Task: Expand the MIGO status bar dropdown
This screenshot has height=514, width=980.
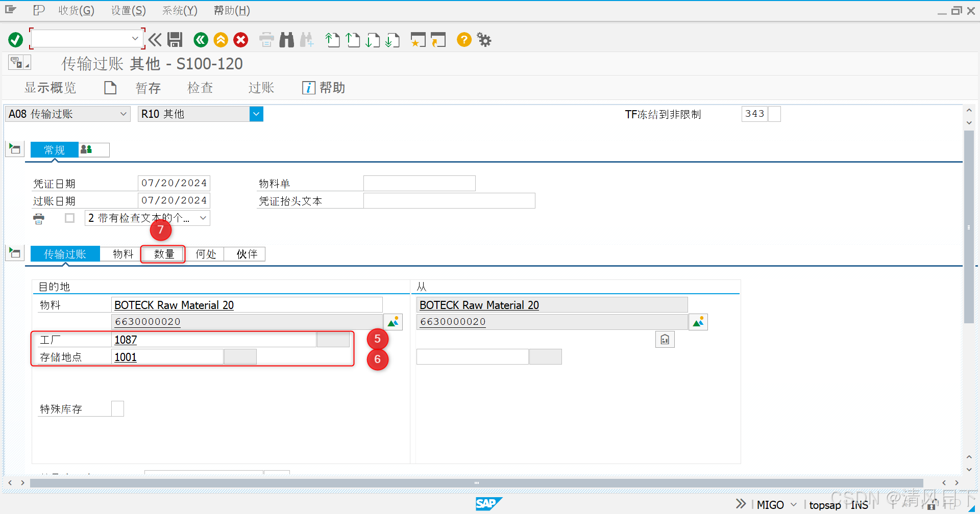Action: coord(793,504)
